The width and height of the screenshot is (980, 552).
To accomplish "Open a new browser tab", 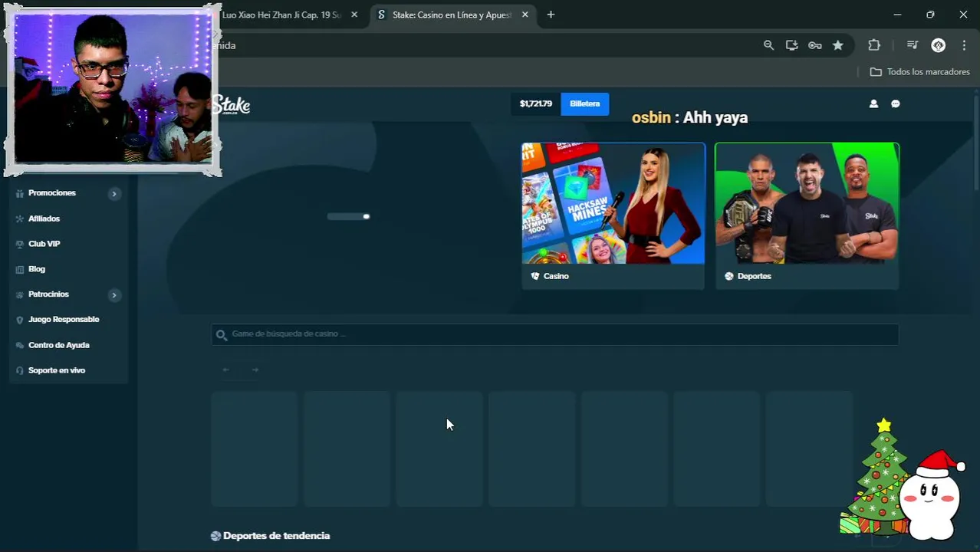I will click(551, 15).
